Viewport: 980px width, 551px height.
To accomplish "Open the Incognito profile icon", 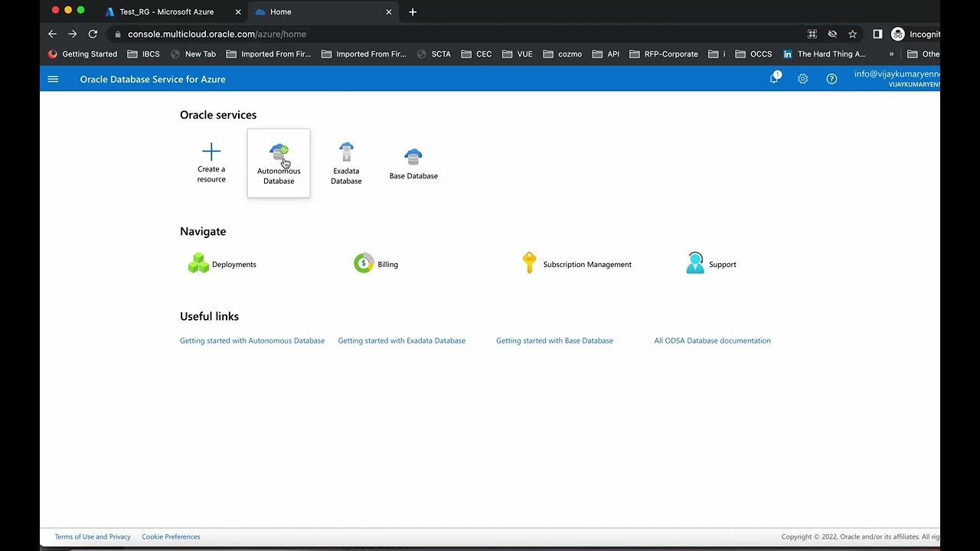I will tap(898, 34).
